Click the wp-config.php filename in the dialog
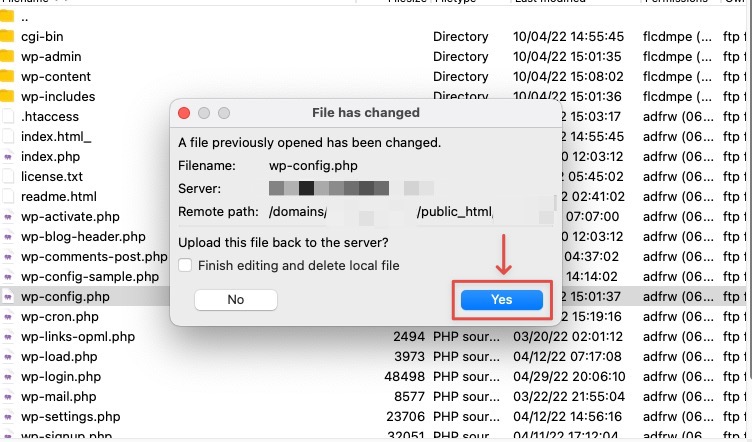The width and height of the screenshot is (752, 442). tap(313, 166)
